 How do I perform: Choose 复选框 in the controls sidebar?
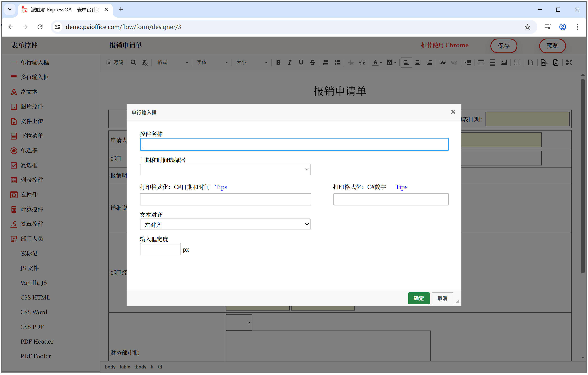29,165
